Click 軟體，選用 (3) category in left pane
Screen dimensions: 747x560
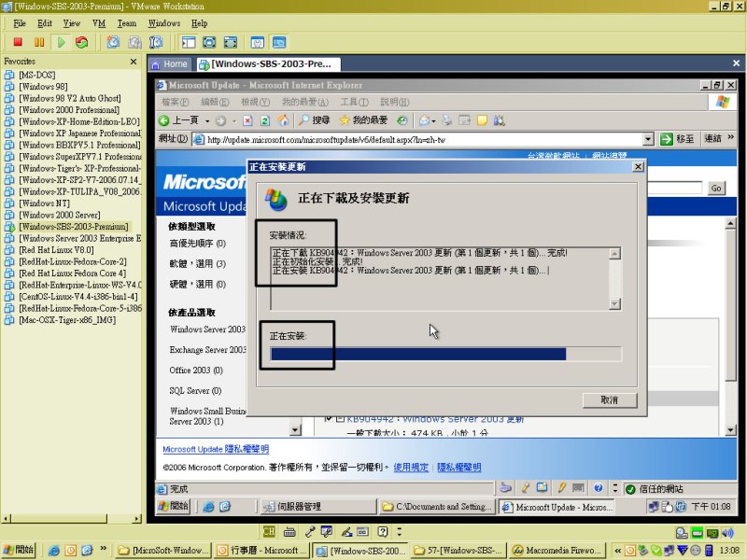pos(198,264)
